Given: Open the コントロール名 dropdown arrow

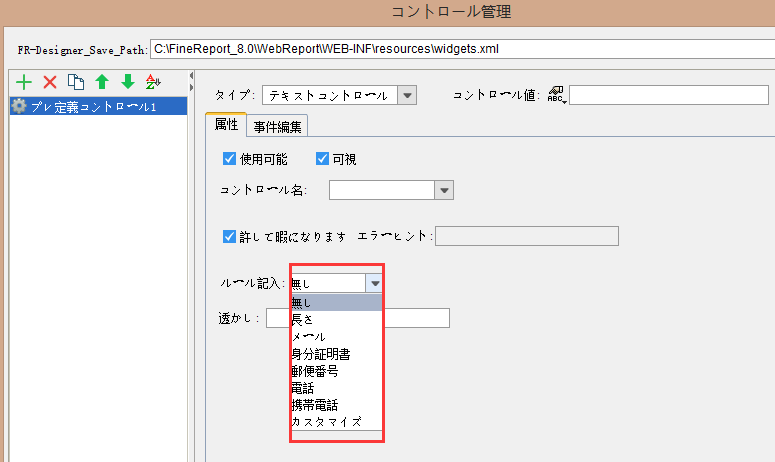Looking at the screenshot, I should (x=444, y=190).
